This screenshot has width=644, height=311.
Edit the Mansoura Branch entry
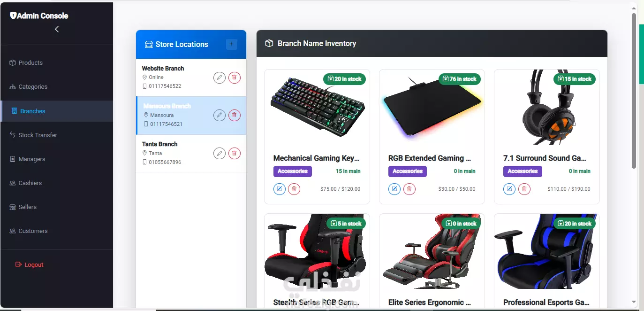pos(220,115)
